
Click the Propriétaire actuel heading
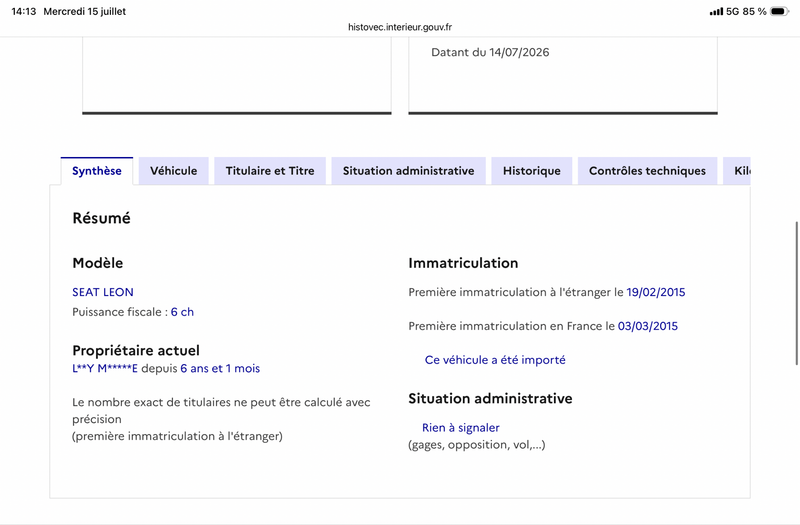coord(136,351)
